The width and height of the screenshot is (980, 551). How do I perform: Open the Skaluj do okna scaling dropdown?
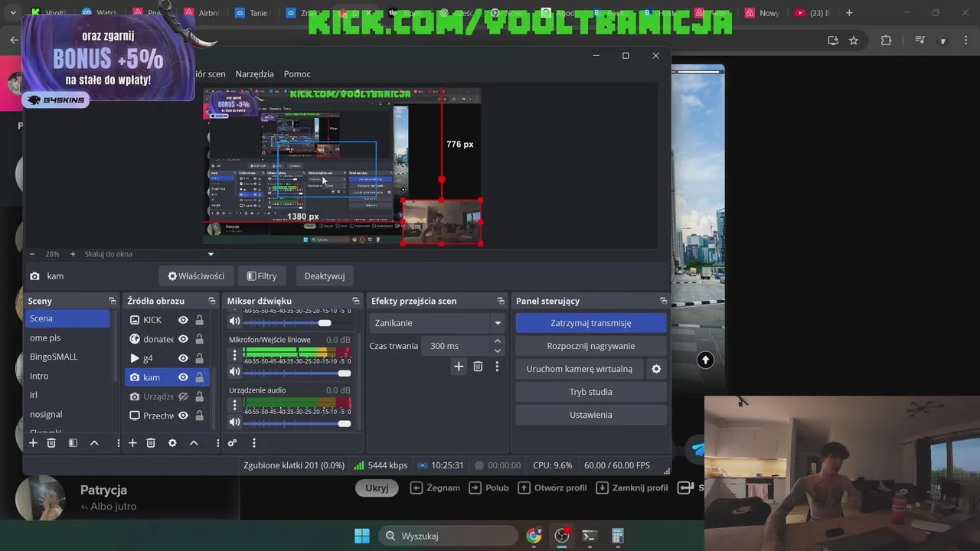point(149,254)
